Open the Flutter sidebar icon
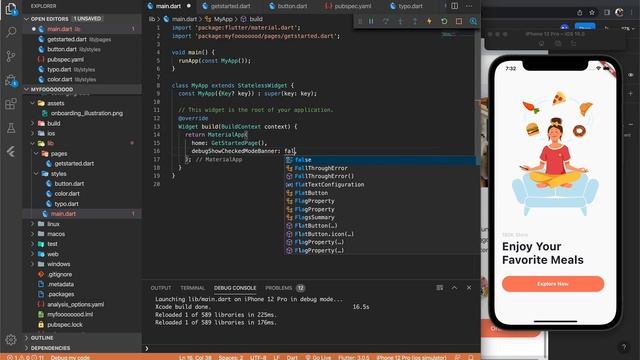Screen dimensions: 640x360 coord(11,152)
